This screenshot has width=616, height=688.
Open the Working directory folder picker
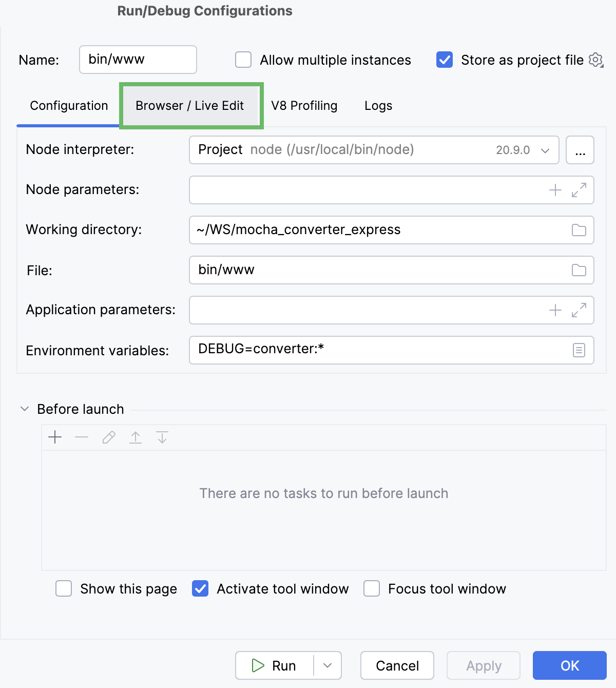(579, 230)
